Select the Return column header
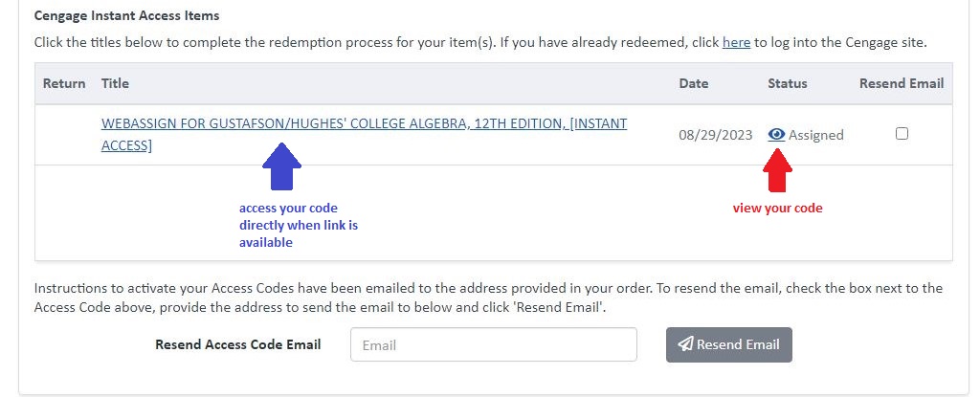The image size is (980, 397). [x=64, y=83]
